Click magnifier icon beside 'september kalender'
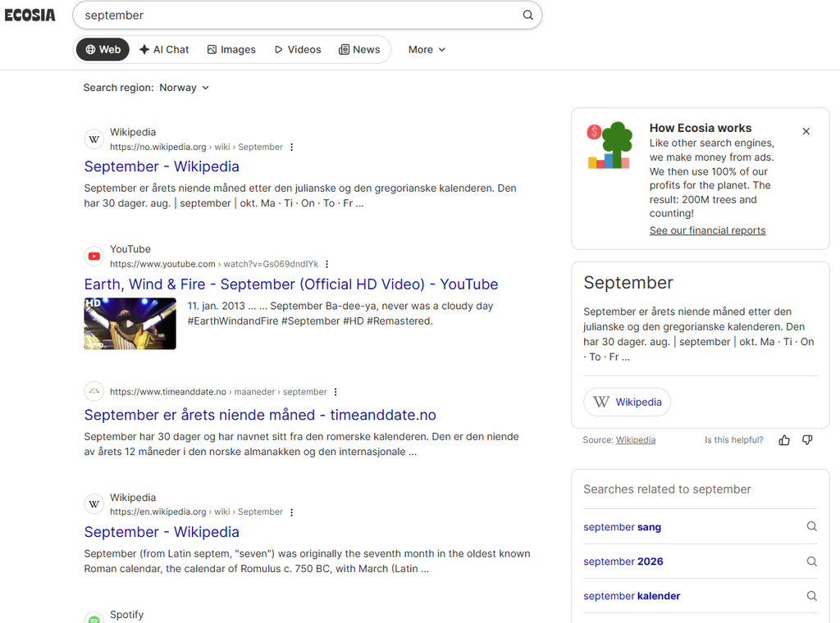This screenshot has height=623, width=840. pos(811,596)
